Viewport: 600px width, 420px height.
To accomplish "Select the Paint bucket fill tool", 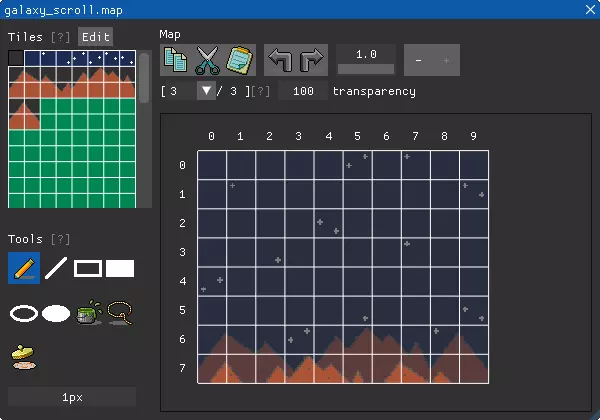I will tap(89, 312).
